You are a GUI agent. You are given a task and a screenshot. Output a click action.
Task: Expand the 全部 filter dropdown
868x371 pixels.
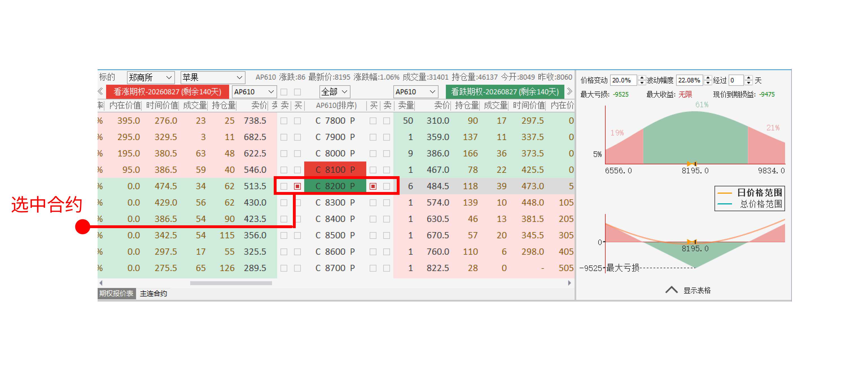click(x=334, y=92)
